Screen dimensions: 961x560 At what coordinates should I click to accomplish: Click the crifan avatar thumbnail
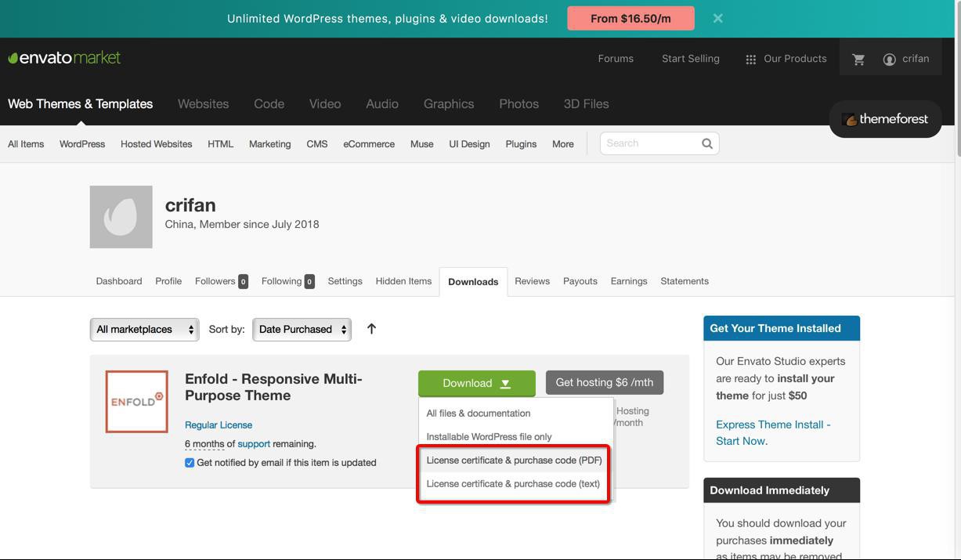(121, 217)
